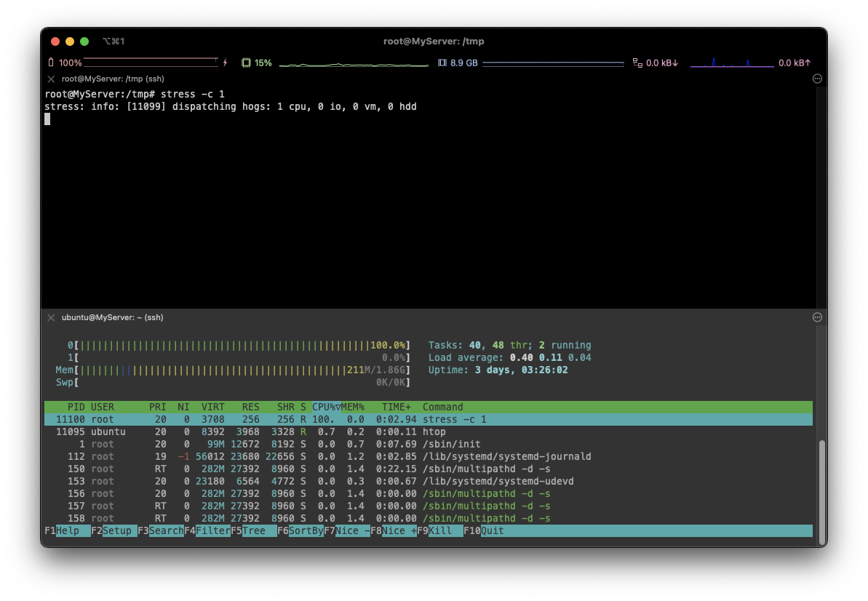Click F10 Quit in htop footer
The height and width of the screenshot is (601, 868).
click(484, 530)
